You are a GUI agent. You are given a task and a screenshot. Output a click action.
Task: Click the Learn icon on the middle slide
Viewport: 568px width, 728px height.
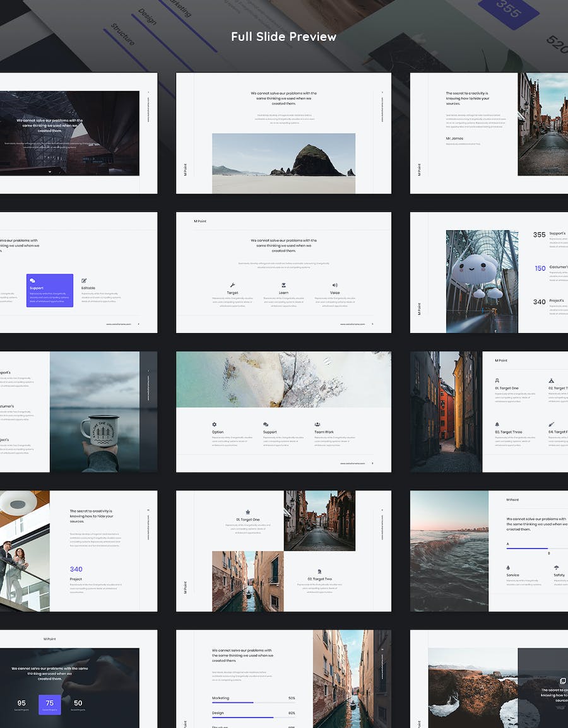(283, 285)
